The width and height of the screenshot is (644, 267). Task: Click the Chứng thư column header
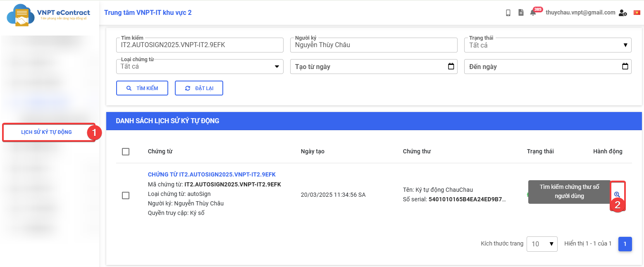417,151
